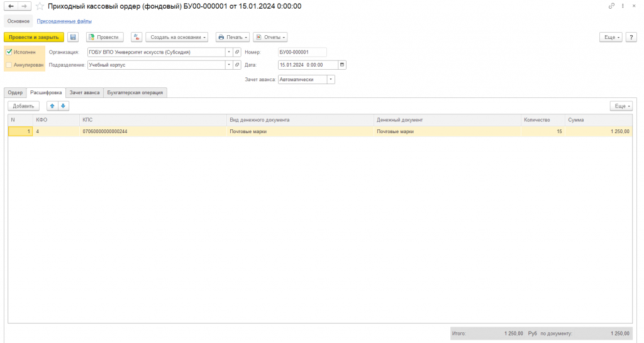Click the Подразделение input field
Image resolution: width=644 pixels, height=343 pixels.
pos(156,65)
